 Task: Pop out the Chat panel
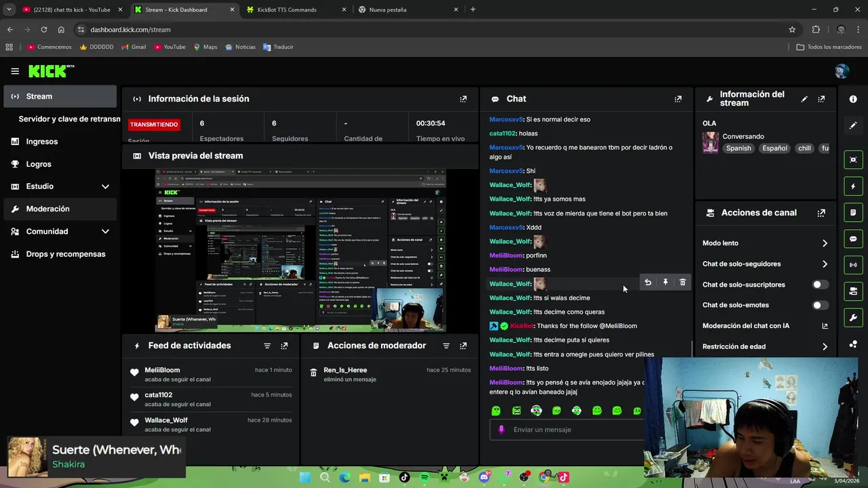(x=677, y=99)
